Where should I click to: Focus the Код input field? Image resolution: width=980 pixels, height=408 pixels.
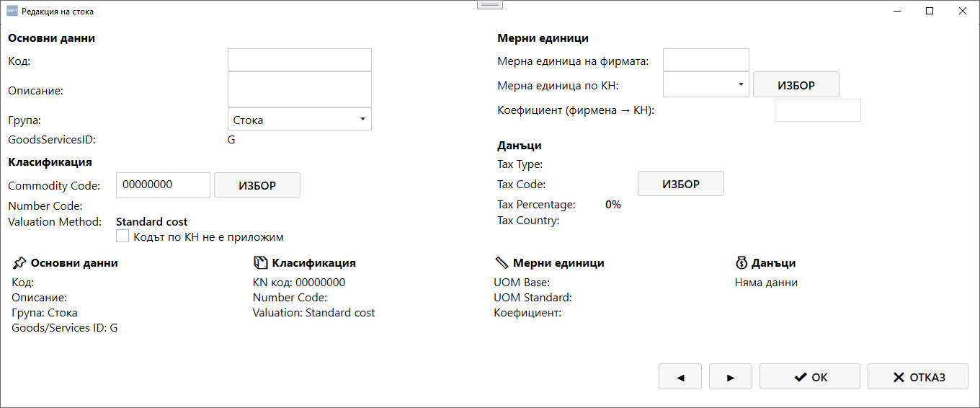pos(300,60)
